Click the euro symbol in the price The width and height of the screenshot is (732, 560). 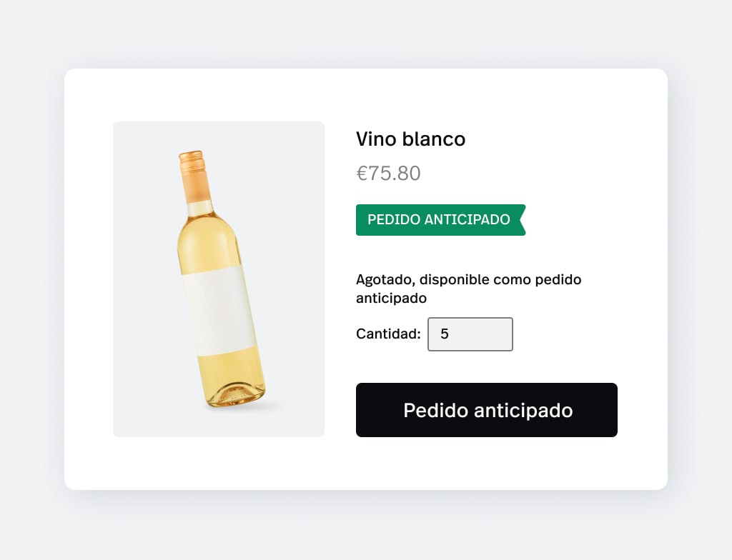tap(362, 174)
